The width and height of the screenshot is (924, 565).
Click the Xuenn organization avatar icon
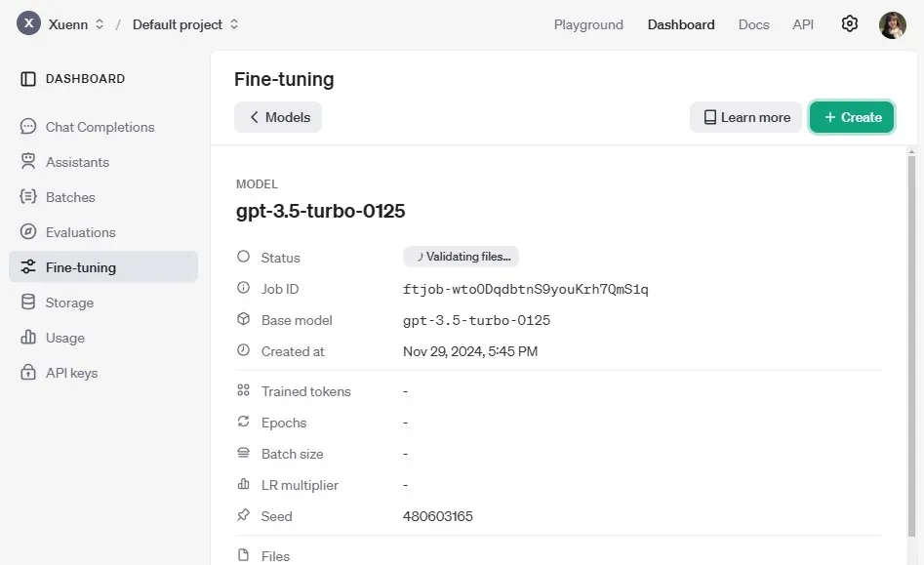point(28,23)
